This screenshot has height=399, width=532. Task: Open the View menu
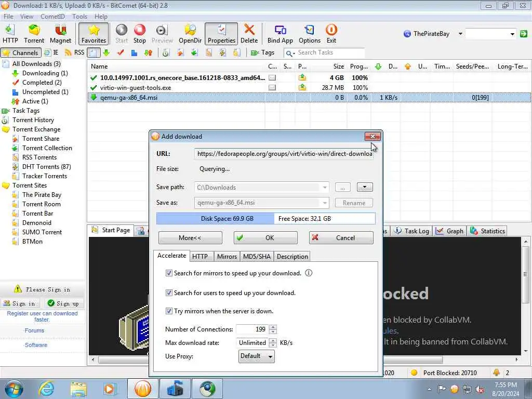(26, 16)
